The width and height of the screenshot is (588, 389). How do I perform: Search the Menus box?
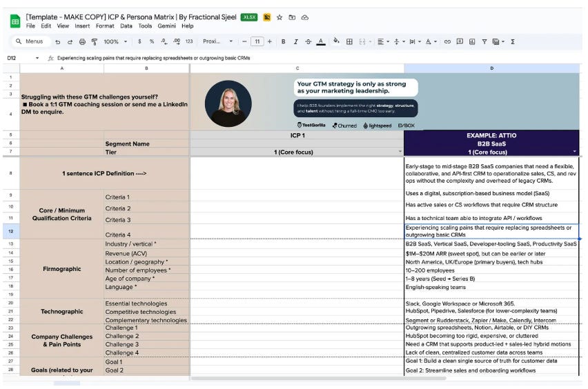[31, 41]
